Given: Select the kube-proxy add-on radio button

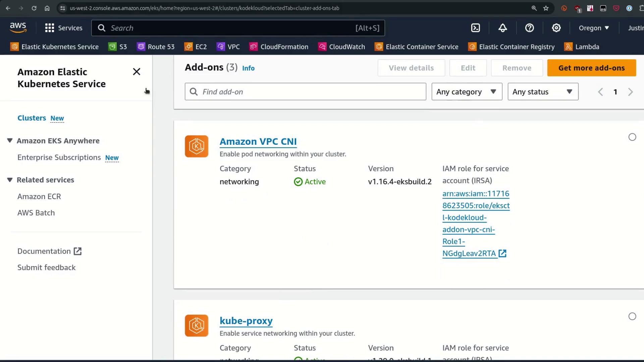Looking at the screenshot, I should pyautogui.click(x=632, y=316).
